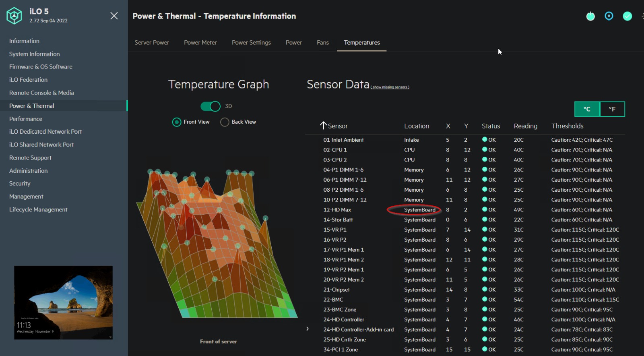Select the Back View radio button
Image resolution: width=644 pixels, height=356 pixels.
click(x=225, y=122)
